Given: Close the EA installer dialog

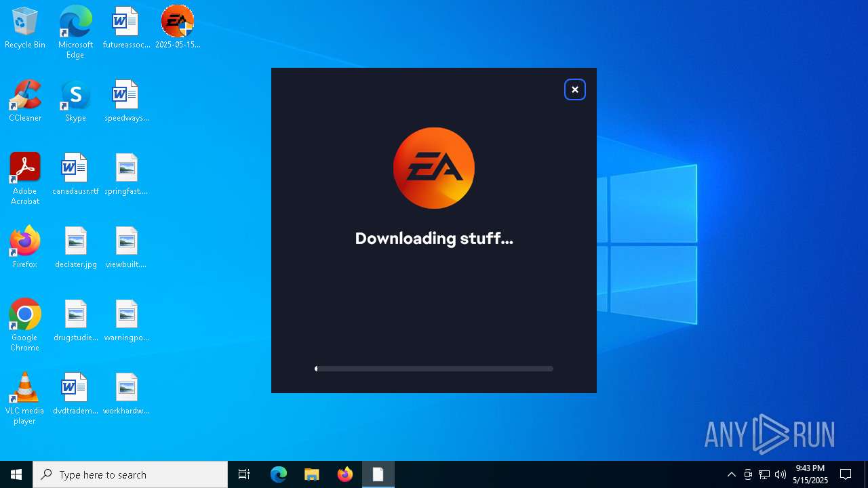Looking at the screenshot, I should pos(575,89).
